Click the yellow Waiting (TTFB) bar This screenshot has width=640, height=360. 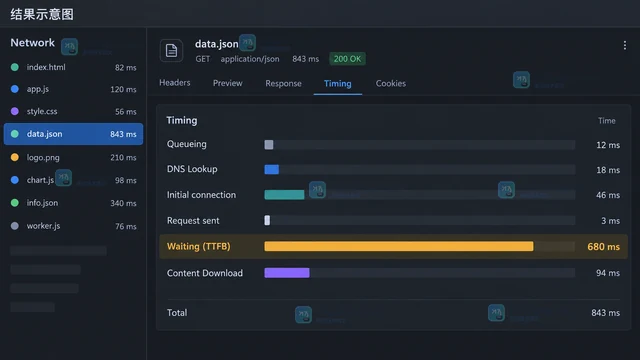(x=399, y=246)
